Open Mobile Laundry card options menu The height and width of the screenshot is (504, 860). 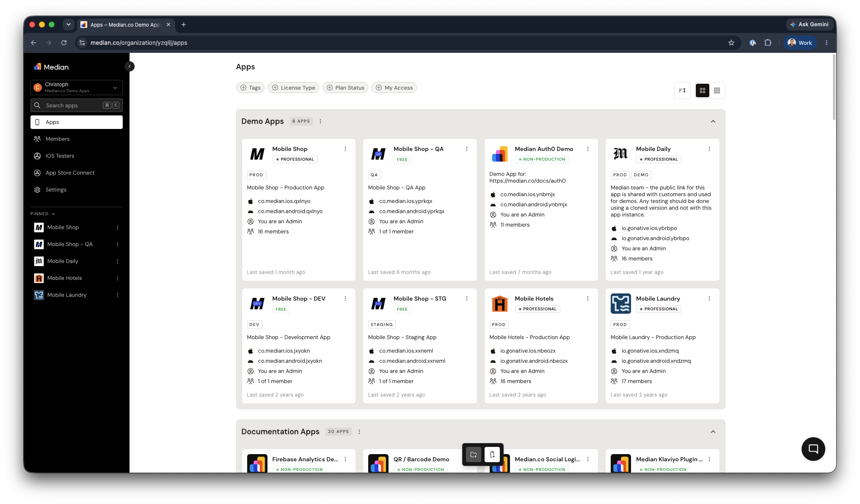tap(709, 299)
